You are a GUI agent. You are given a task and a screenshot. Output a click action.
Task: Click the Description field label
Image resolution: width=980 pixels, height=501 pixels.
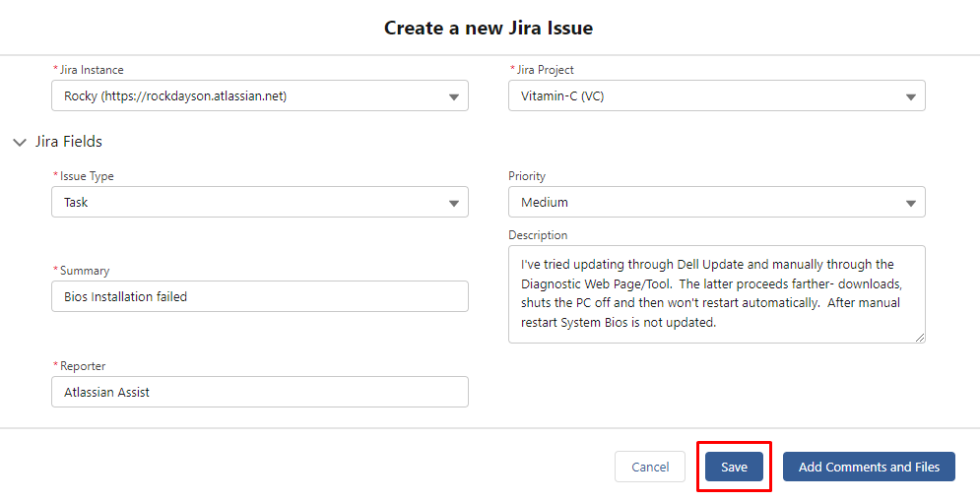pos(538,235)
